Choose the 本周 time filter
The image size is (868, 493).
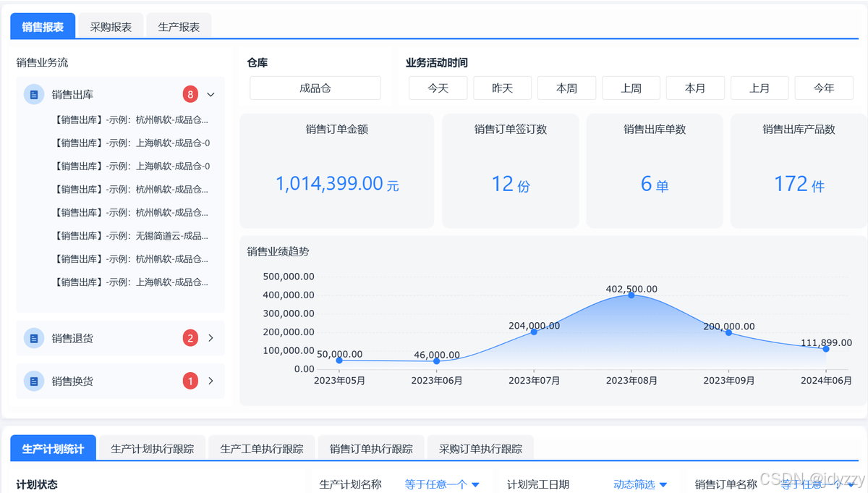tap(567, 88)
